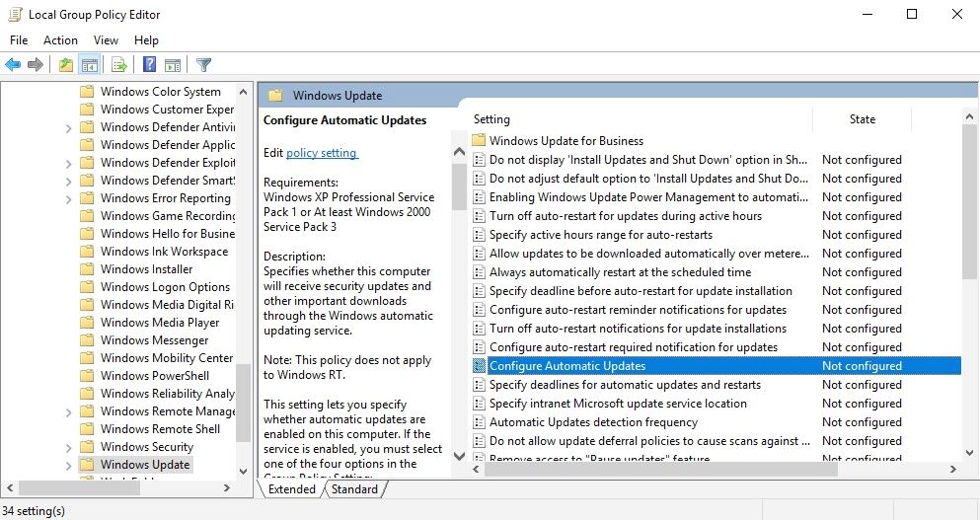Select Windows Mobility Center in the tree

pyautogui.click(x=166, y=357)
